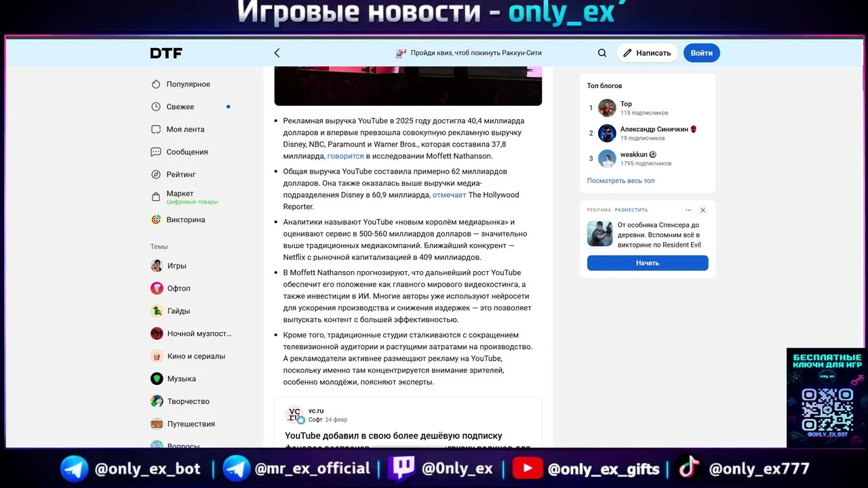Select the Ночной музпост topic icon
The image size is (868, 488).
pos(157,333)
